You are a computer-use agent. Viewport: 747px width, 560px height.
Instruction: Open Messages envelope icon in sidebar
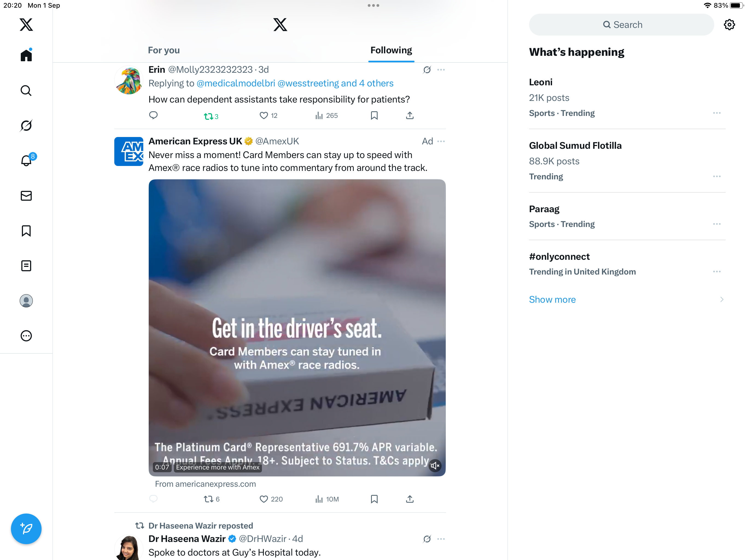pyautogui.click(x=26, y=196)
